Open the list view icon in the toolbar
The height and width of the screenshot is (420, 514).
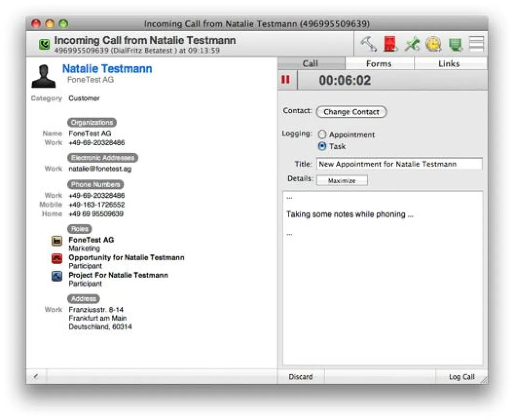point(475,43)
